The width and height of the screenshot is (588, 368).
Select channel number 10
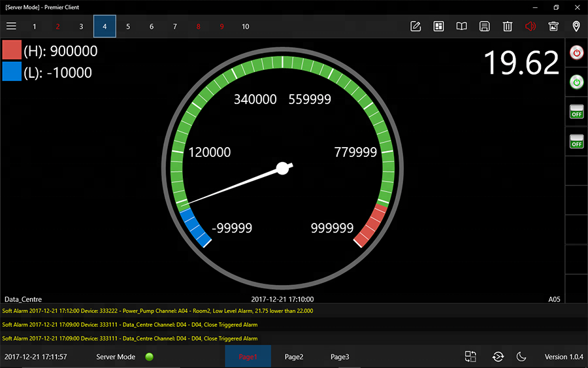(246, 27)
